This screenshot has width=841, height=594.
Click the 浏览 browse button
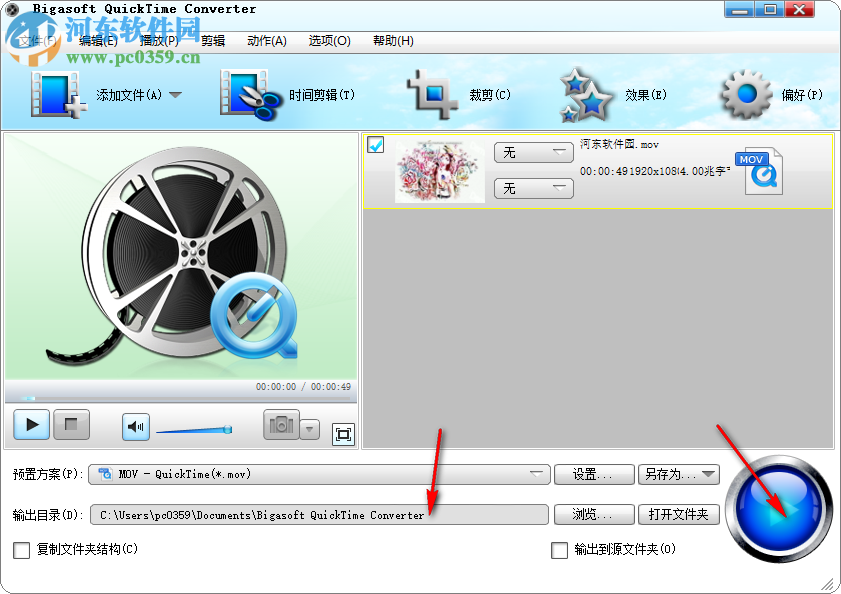pyautogui.click(x=594, y=514)
